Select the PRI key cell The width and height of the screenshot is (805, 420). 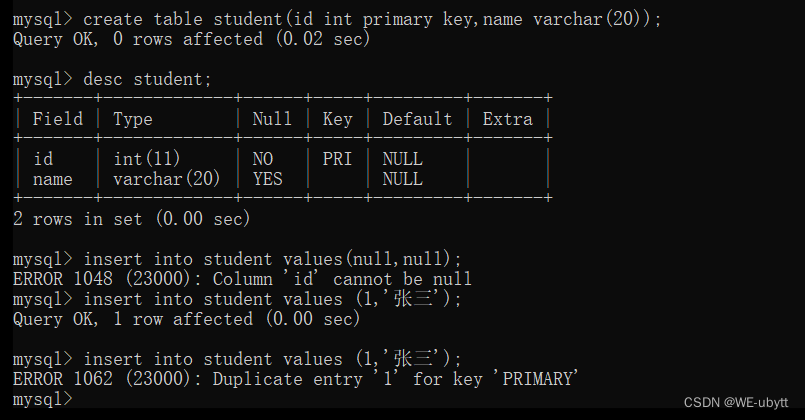(337, 159)
